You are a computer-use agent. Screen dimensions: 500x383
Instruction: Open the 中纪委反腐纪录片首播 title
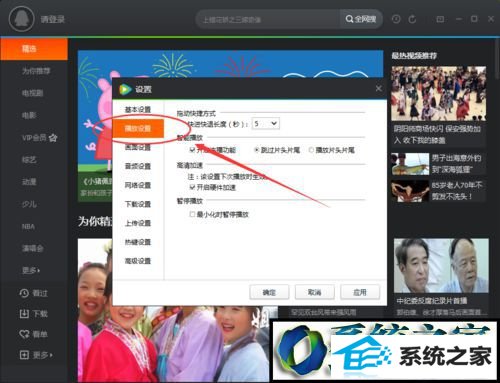(432, 301)
